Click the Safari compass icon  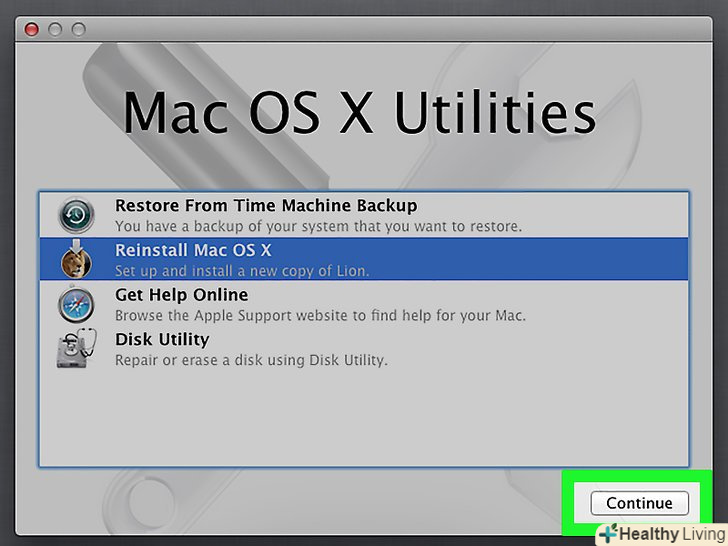coord(77,304)
